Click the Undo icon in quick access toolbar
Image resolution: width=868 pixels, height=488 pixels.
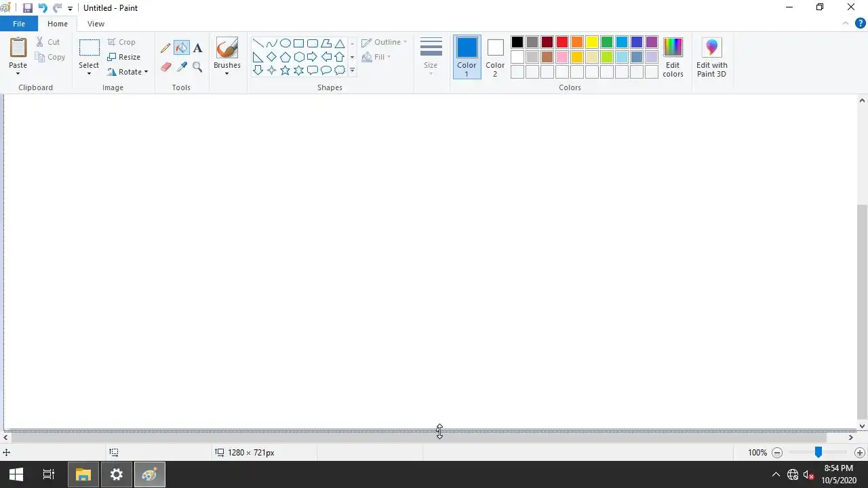point(43,8)
